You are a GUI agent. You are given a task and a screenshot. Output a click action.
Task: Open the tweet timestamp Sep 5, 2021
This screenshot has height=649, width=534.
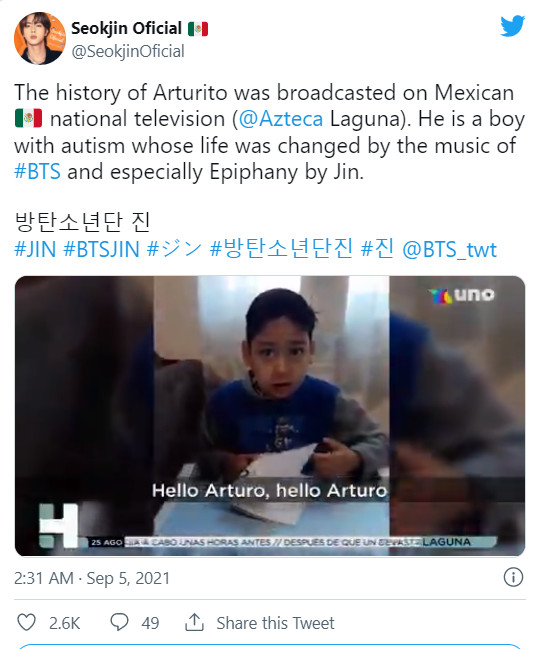click(92, 578)
